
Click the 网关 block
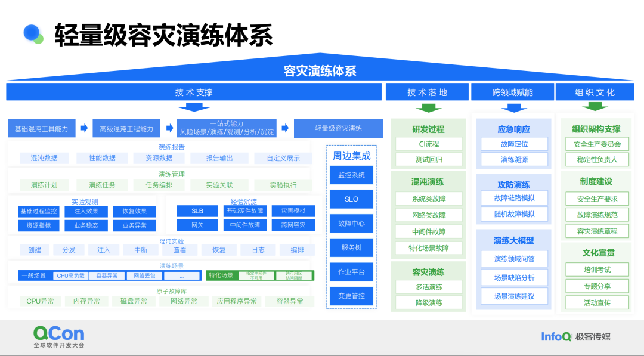coord(197,225)
